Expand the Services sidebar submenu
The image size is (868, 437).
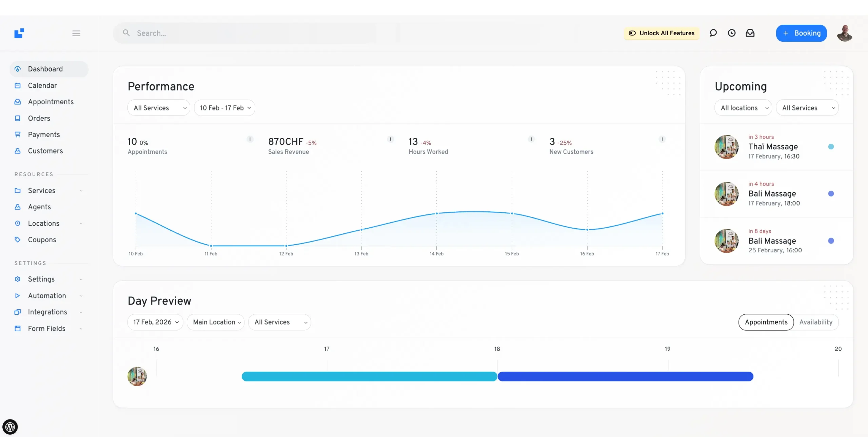81,191
